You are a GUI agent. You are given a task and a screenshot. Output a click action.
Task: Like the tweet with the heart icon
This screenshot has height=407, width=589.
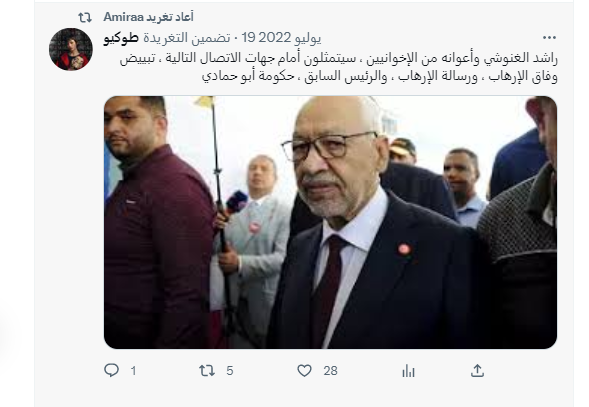click(304, 371)
